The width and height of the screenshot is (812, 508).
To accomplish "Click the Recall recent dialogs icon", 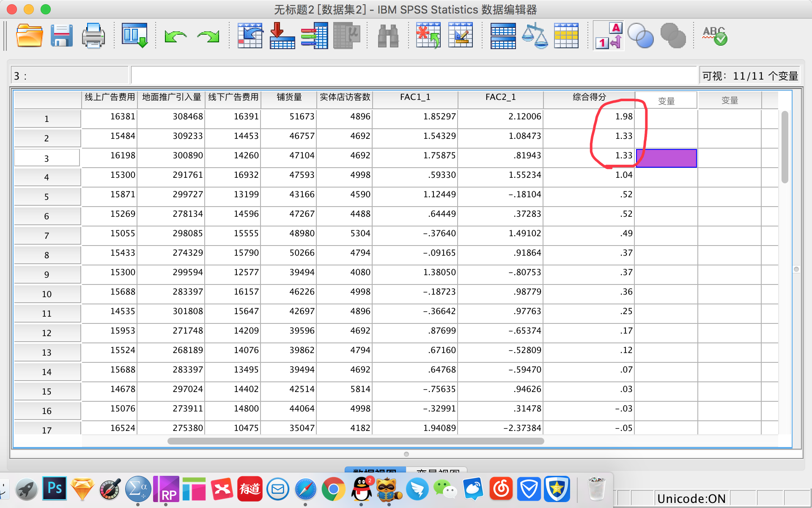I will (x=134, y=36).
